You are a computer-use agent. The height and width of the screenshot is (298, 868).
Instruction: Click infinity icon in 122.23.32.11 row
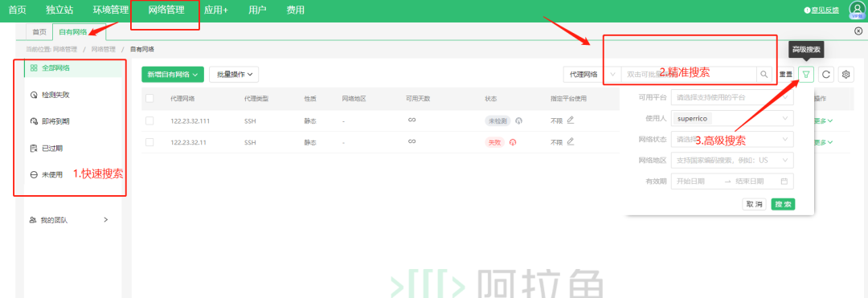click(x=411, y=142)
